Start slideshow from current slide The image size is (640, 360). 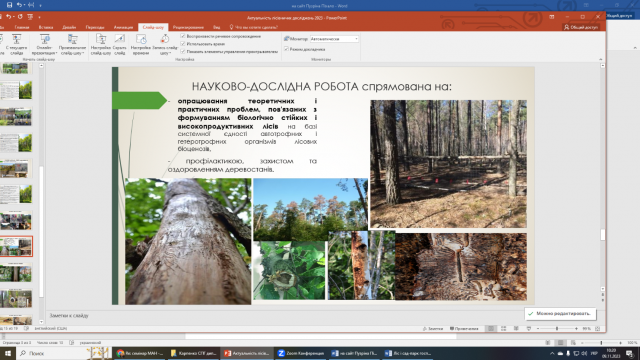pos(16,44)
